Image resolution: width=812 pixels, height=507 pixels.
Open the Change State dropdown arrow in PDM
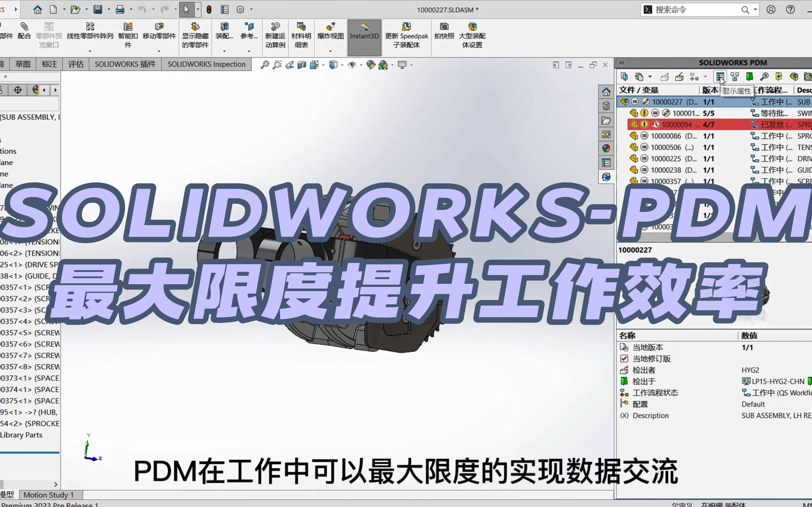point(705,77)
